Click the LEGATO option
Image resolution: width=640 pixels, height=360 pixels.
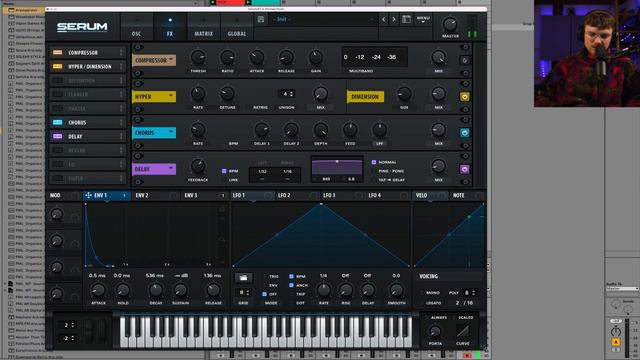(433, 303)
